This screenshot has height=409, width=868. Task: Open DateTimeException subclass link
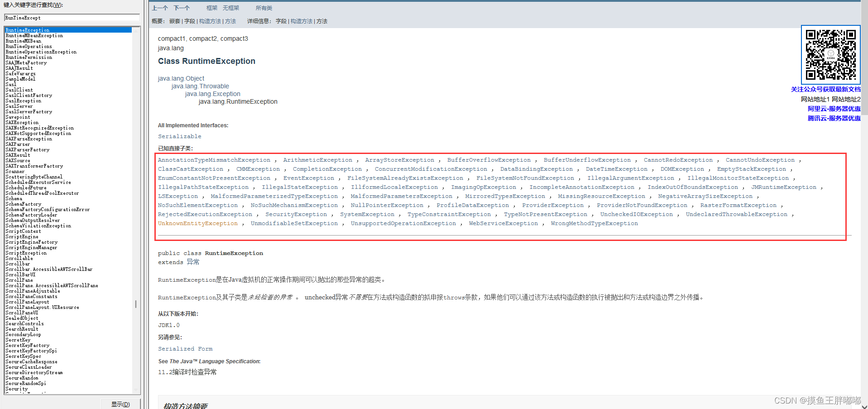tap(617, 169)
